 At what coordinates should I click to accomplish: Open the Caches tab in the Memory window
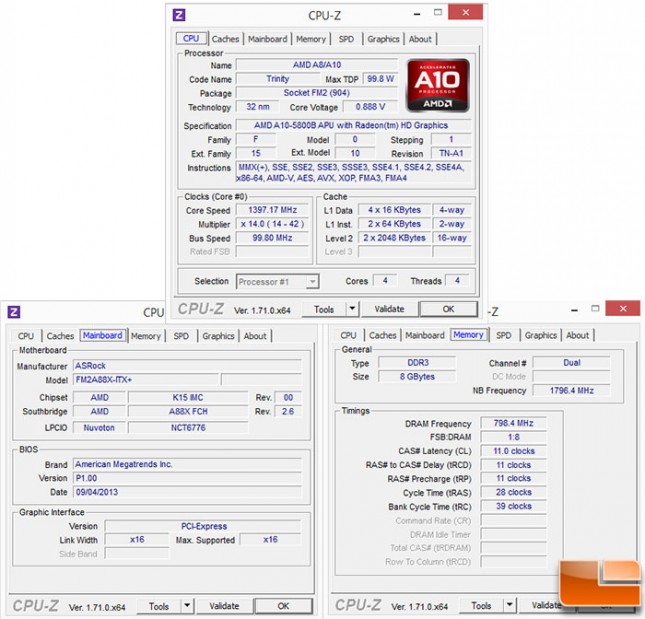pyautogui.click(x=383, y=335)
